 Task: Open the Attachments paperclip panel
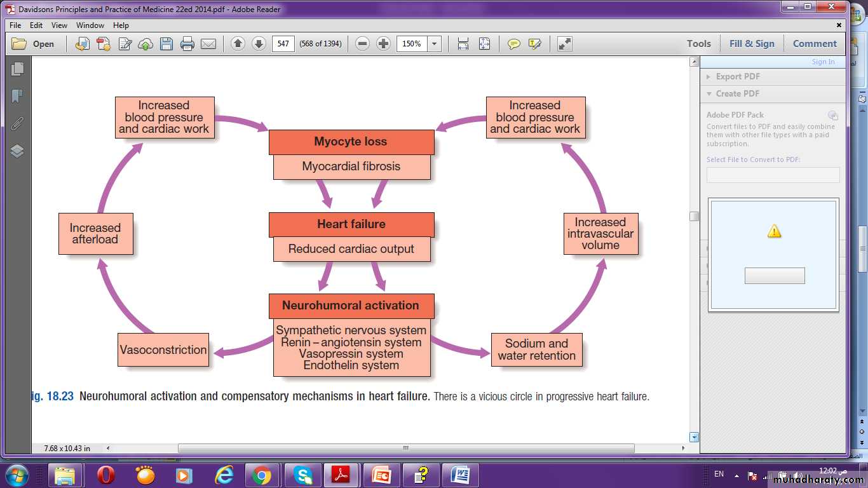(x=17, y=123)
